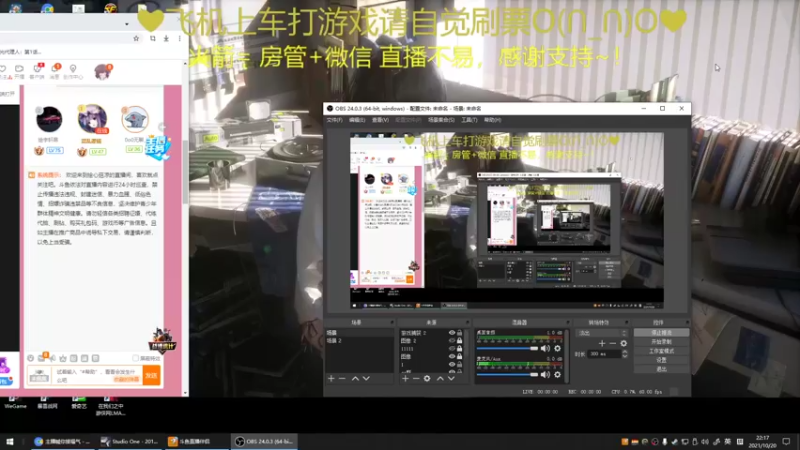Click the 桌面音频 volume slider
Screen dimensions: 800x450
coord(507,348)
